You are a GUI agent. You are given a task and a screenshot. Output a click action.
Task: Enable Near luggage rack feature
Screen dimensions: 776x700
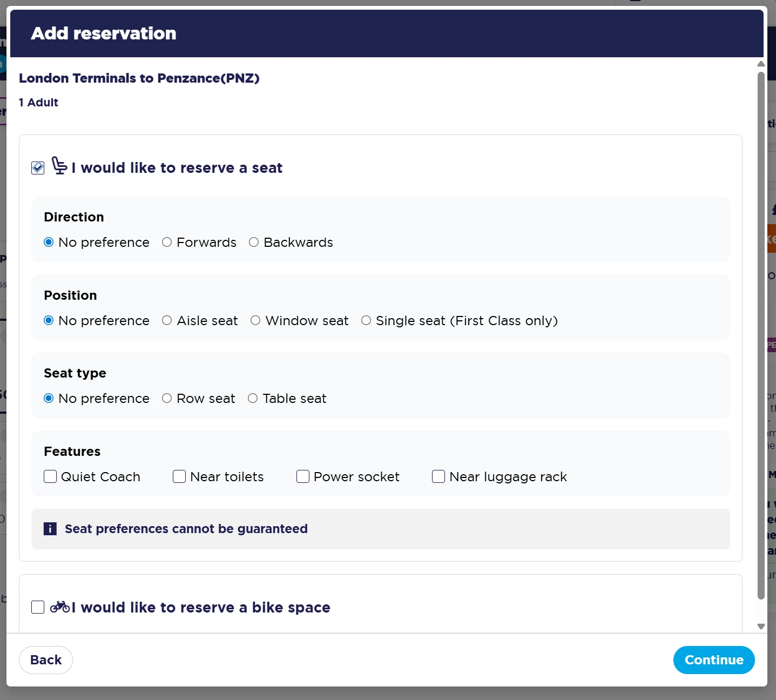click(x=438, y=476)
